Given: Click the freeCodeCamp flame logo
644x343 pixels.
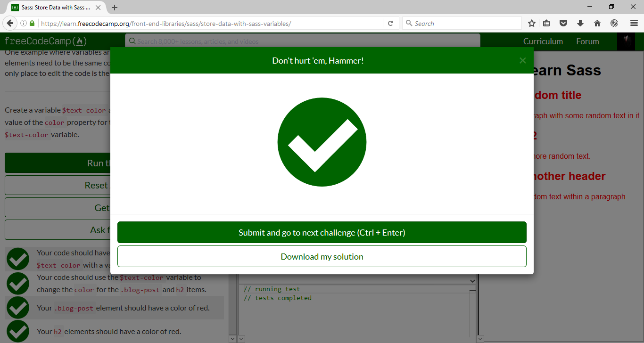Looking at the screenshot, I should coord(80,41).
